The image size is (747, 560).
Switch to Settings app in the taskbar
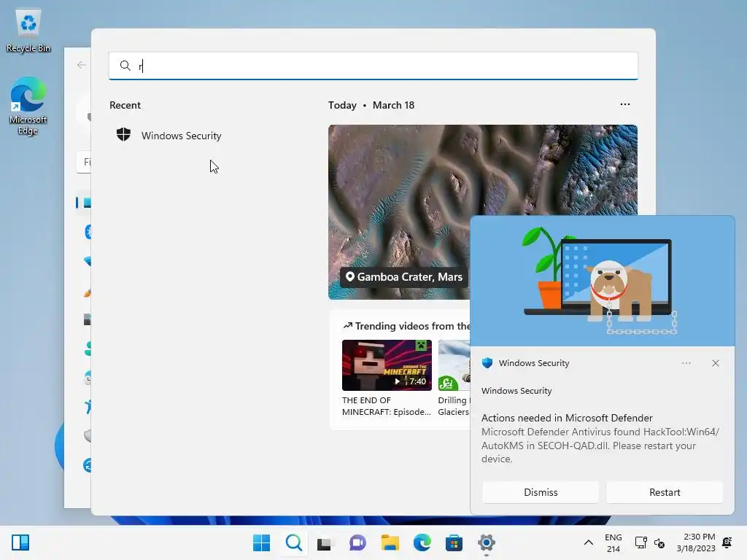point(487,542)
